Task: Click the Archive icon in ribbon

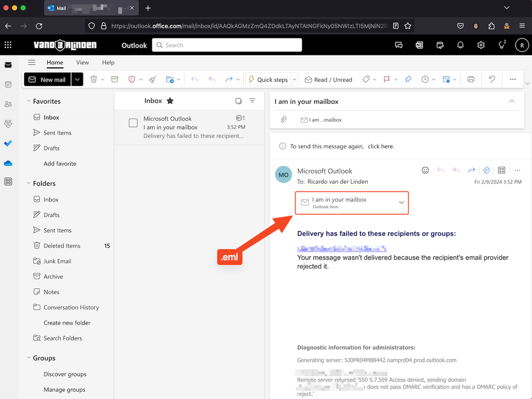Action: (x=114, y=79)
